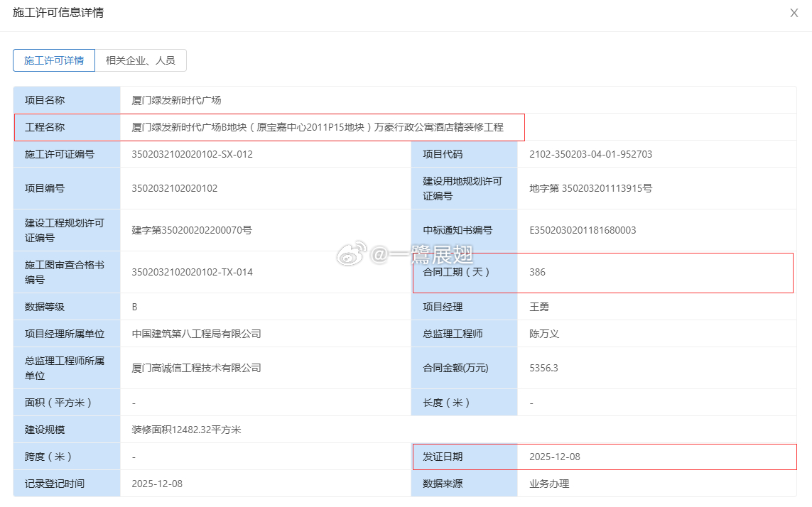Switch to the 施工许可详情 tab
This screenshot has height=507, width=812.
(x=54, y=60)
